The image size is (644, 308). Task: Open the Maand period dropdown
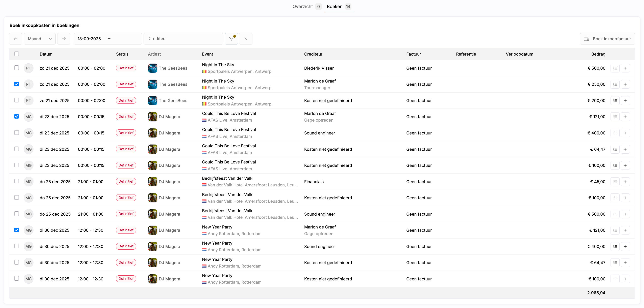40,39
